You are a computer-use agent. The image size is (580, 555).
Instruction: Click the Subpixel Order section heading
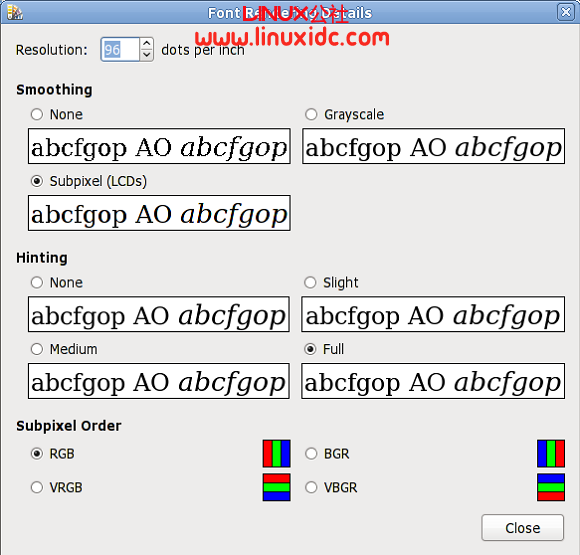69,426
